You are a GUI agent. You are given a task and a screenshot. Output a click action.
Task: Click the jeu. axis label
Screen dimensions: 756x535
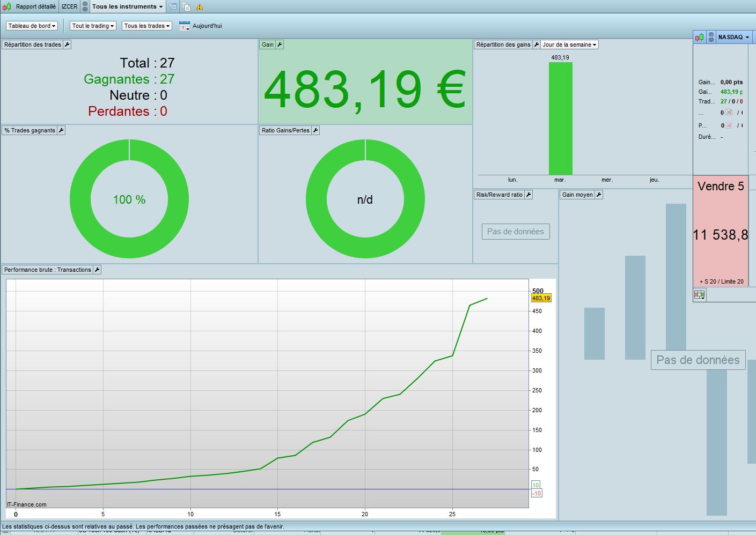pyautogui.click(x=654, y=180)
